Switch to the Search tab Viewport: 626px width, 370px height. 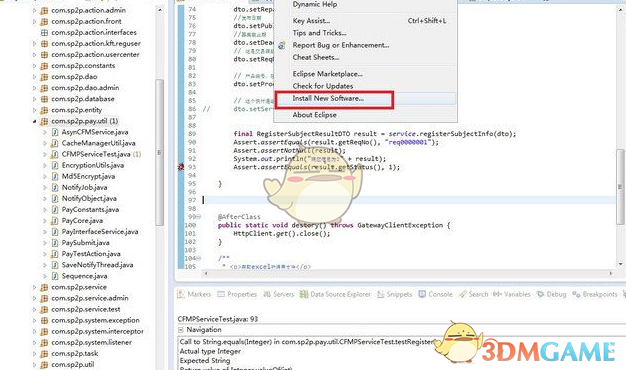click(478, 294)
